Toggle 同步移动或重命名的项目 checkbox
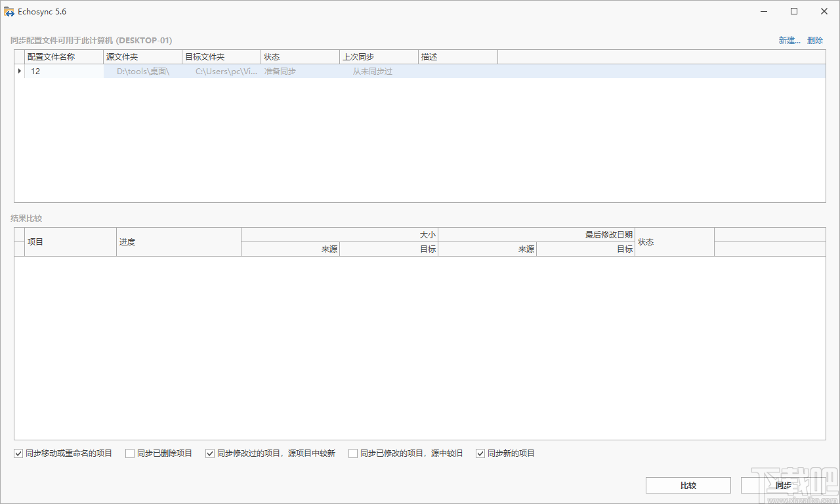The image size is (840, 504). [x=18, y=453]
